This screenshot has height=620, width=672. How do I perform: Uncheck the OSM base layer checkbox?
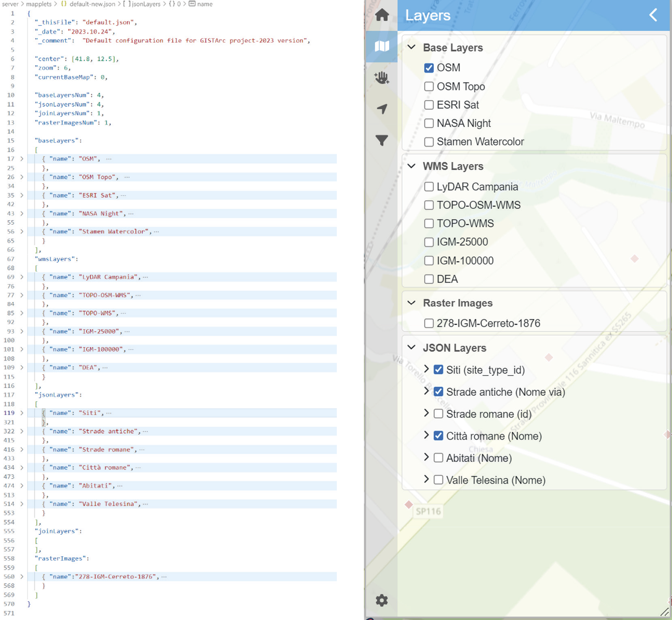tap(429, 68)
